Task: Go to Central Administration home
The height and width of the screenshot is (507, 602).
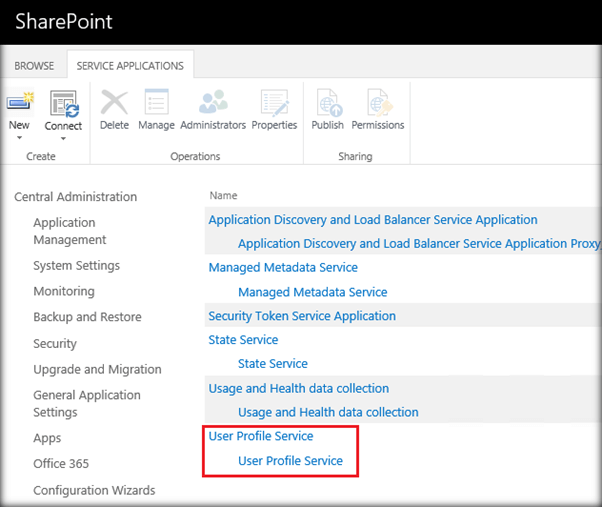Action: 75,197
